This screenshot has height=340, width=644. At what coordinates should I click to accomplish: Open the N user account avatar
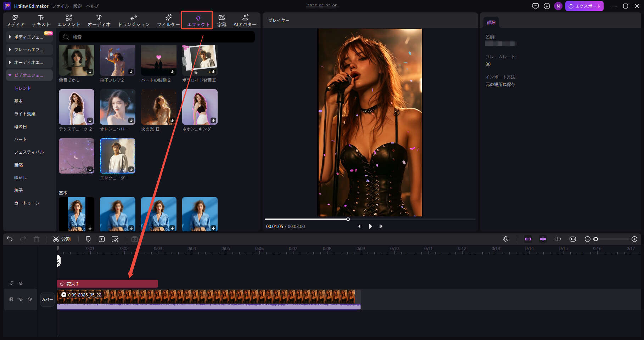tap(558, 6)
